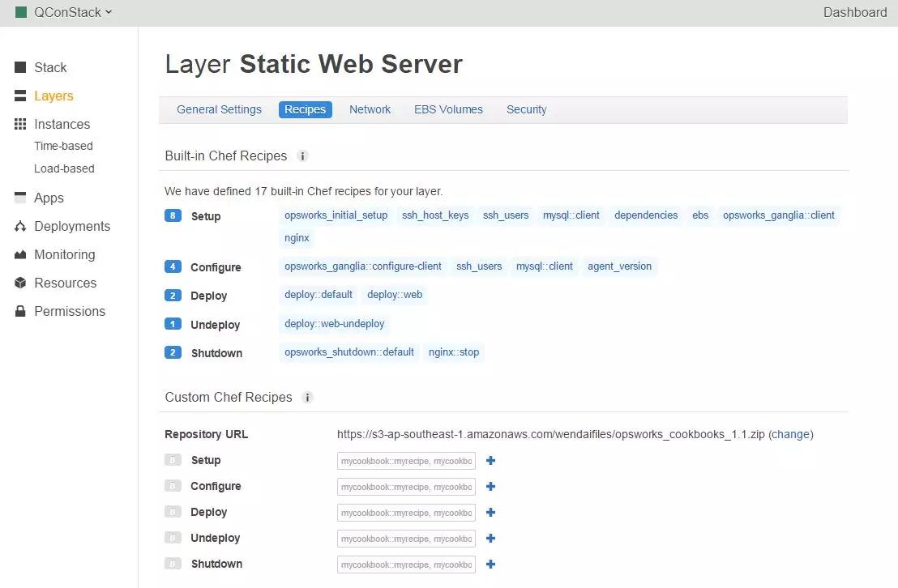Open Apps in the sidebar
This screenshot has width=898, height=588.
click(49, 198)
